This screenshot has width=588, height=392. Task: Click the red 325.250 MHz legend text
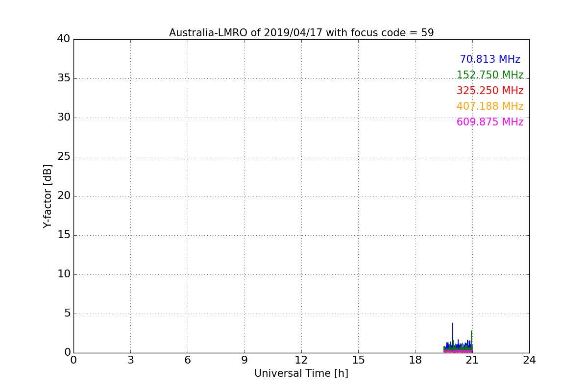click(490, 91)
